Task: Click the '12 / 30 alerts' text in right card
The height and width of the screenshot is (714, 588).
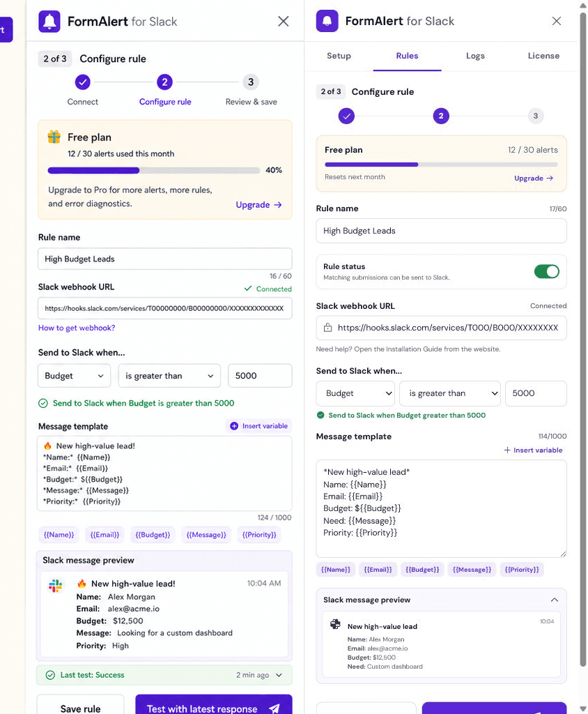Action: 532,150
